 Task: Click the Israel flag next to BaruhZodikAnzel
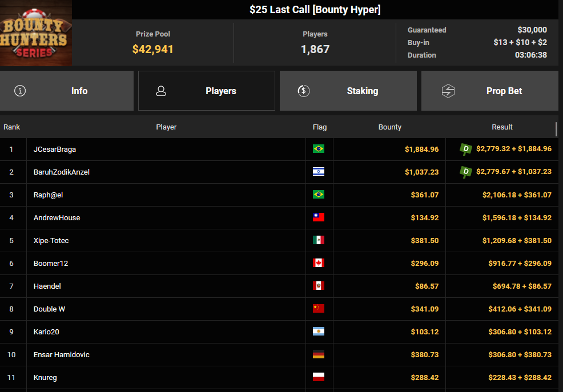[x=319, y=172]
